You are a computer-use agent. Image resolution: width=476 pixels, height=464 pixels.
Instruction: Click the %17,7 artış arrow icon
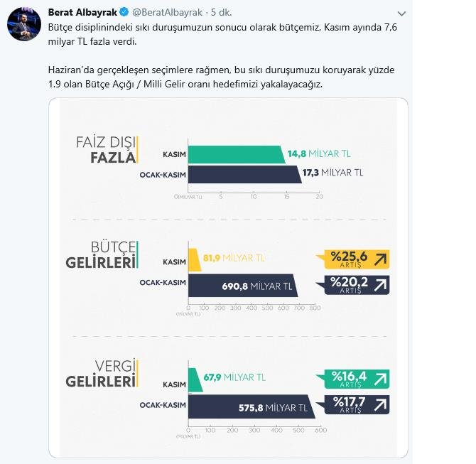(x=380, y=405)
